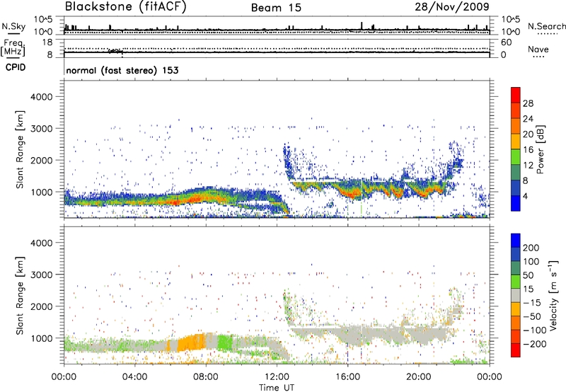Click the "Power [dB]" colorbar title

540,149
